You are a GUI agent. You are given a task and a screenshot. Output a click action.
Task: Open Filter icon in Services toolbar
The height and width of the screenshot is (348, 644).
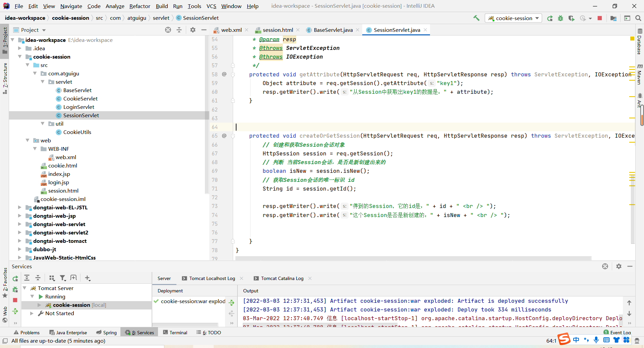click(x=63, y=278)
